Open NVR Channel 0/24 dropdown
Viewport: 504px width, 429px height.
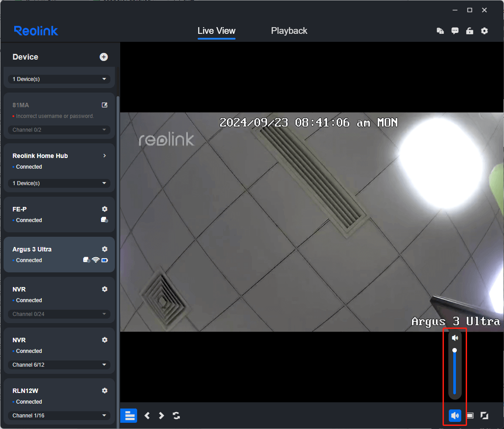pos(59,314)
